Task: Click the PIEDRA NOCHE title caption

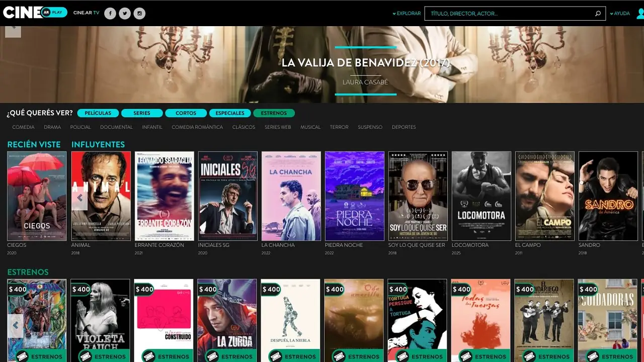Action: pyautogui.click(x=344, y=245)
